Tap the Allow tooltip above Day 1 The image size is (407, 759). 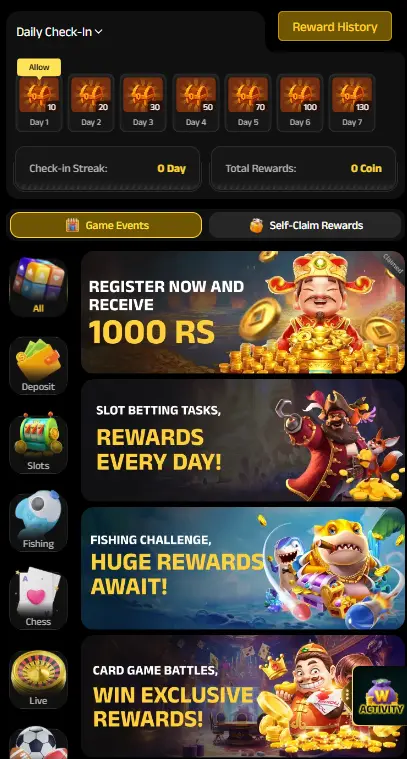(x=39, y=67)
